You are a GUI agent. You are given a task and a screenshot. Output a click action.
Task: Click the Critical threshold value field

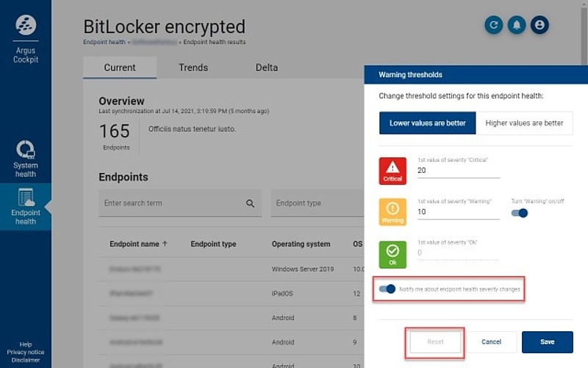[458, 171]
